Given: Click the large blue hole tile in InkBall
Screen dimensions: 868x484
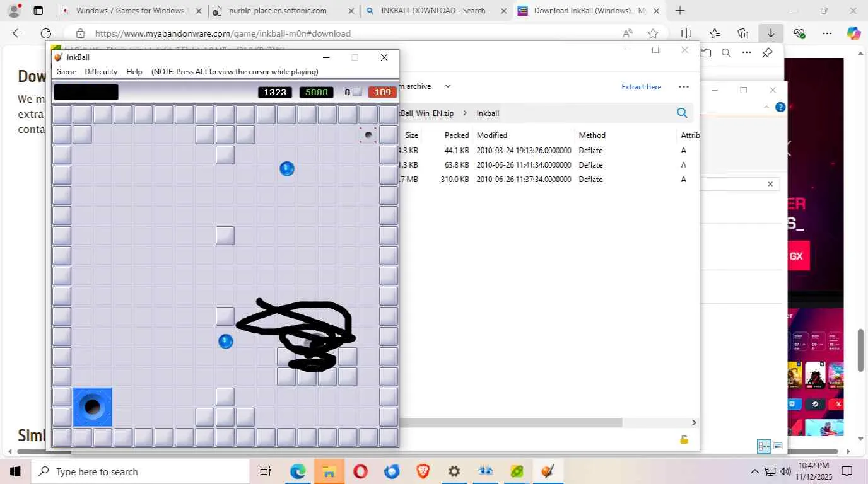Looking at the screenshot, I should 92,407.
